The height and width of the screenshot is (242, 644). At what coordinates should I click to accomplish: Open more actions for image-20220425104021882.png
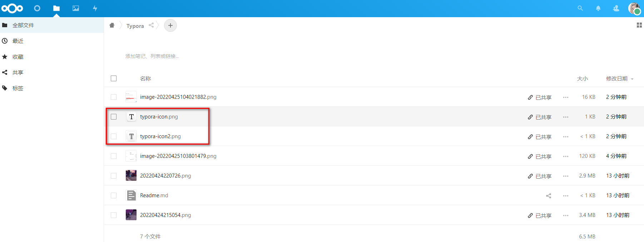click(566, 97)
